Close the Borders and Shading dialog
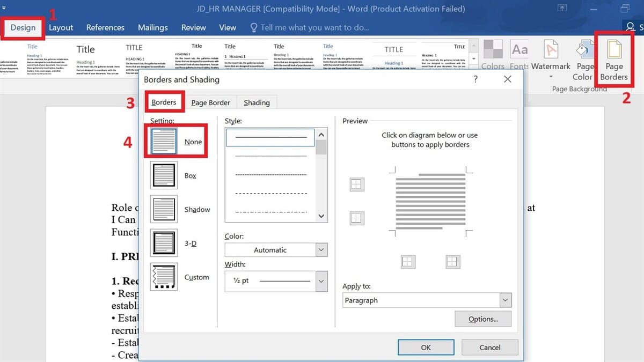The width and height of the screenshot is (644, 362). click(508, 79)
